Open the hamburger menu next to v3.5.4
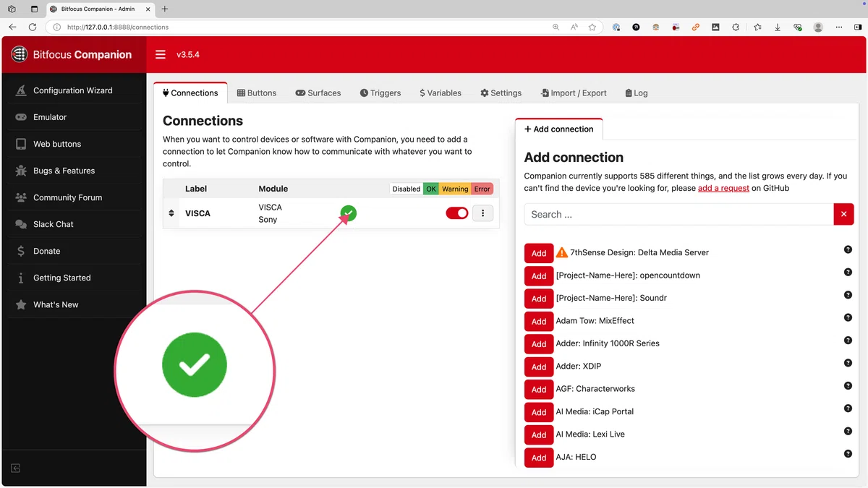868x488 pixels. tap(161, 54)
